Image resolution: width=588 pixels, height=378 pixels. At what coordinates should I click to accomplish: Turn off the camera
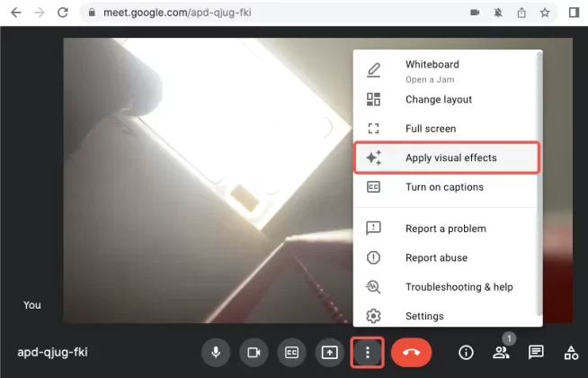(x=254, y=353)
